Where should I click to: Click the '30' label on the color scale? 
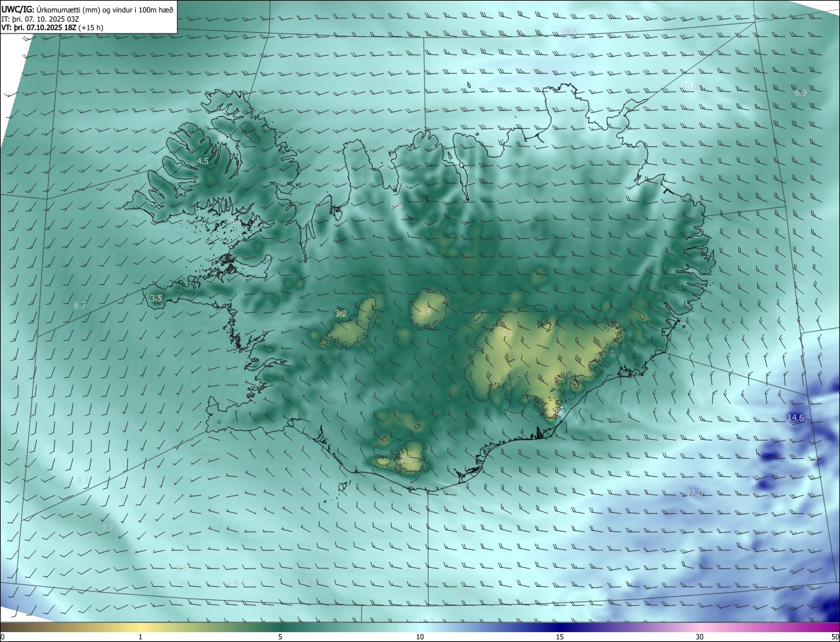click(700, 637)
